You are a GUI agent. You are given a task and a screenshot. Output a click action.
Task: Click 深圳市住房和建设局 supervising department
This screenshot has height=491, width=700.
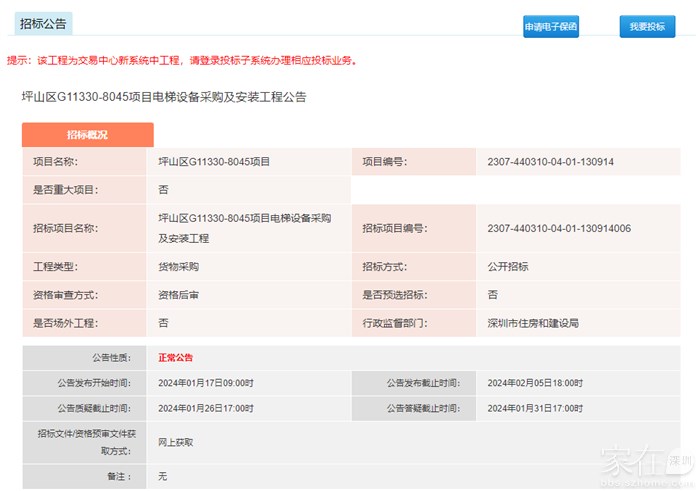[x=533, y=323]
